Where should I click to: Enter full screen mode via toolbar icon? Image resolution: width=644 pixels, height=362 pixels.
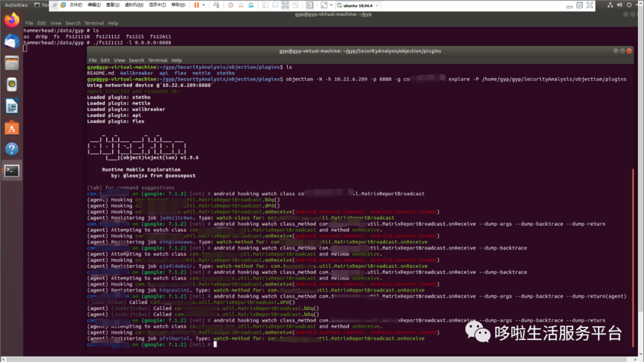click(286, 5)
